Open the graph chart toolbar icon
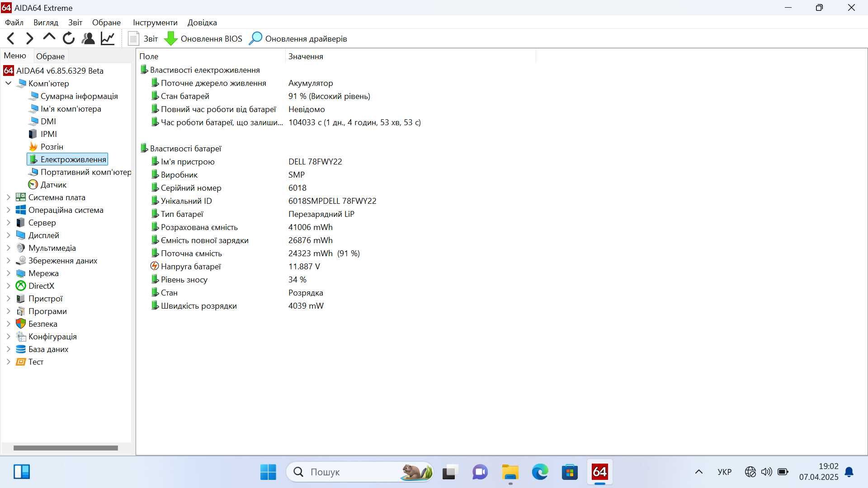The width and height of the screenshot is (868, 488). 108,39
